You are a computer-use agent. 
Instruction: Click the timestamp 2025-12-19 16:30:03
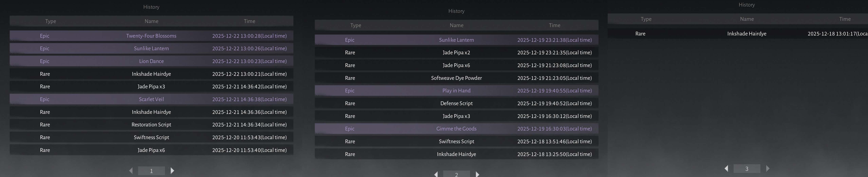tap(555, 129)
